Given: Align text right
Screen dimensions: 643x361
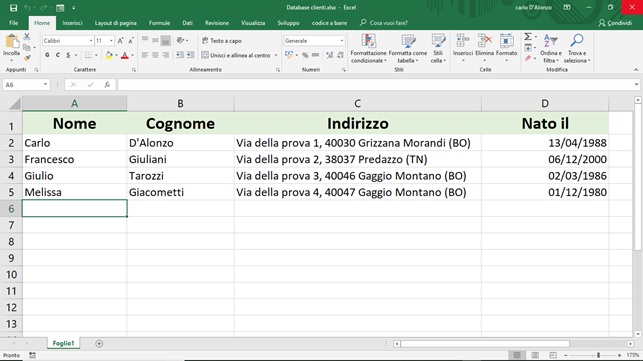Looking at the screenshot, I should pos(166,55).
